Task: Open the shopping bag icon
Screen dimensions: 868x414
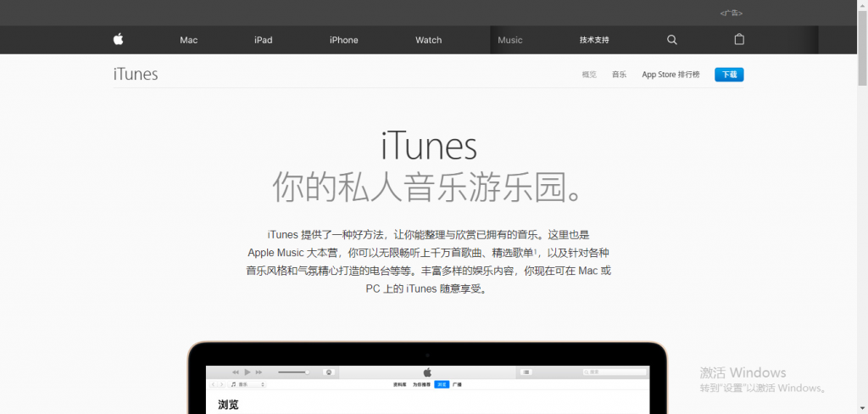Action: pyautogui.click(x=739, y=39)
